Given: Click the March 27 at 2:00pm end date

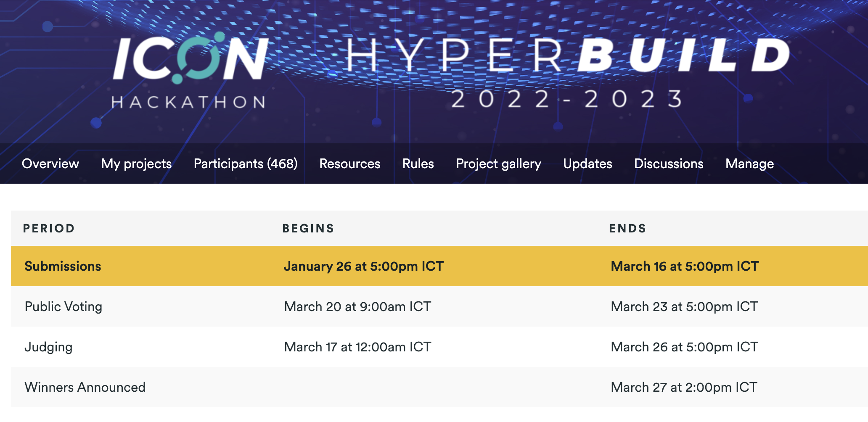Looking at the screenshot, I should [684, 387].
